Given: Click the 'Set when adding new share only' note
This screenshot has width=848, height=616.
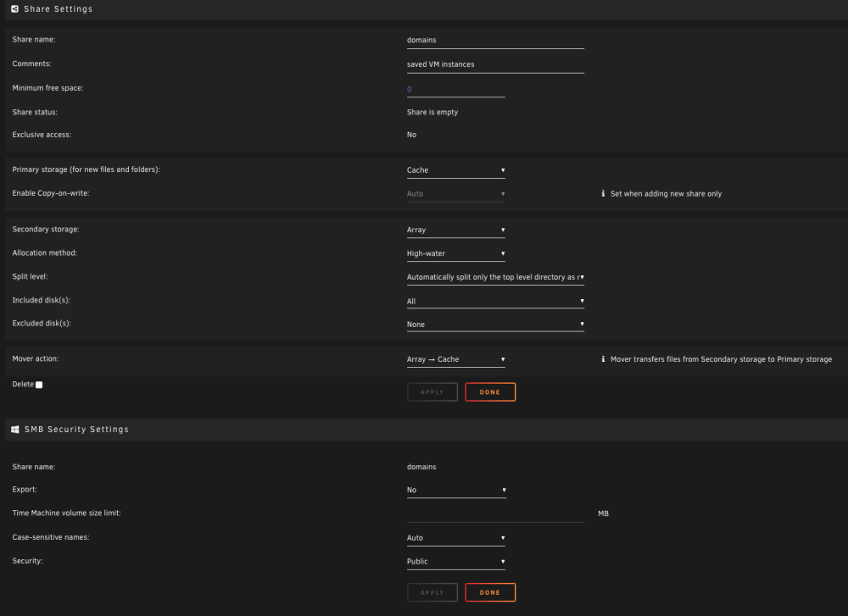Looking at the screenshot, I should [666, 193].
